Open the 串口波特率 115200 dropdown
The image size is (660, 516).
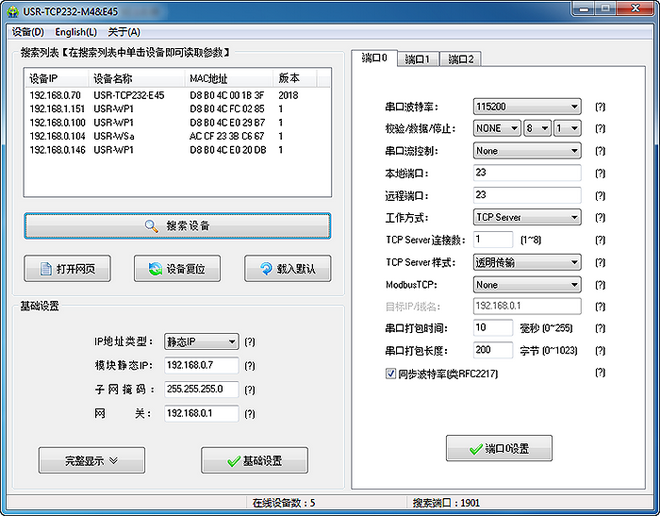click(x=527, y=107)
